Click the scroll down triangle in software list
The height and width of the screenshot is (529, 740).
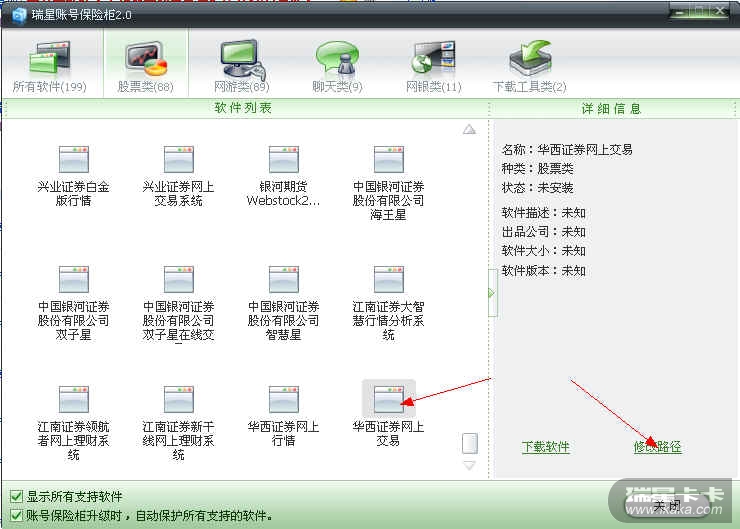point(469,465)
